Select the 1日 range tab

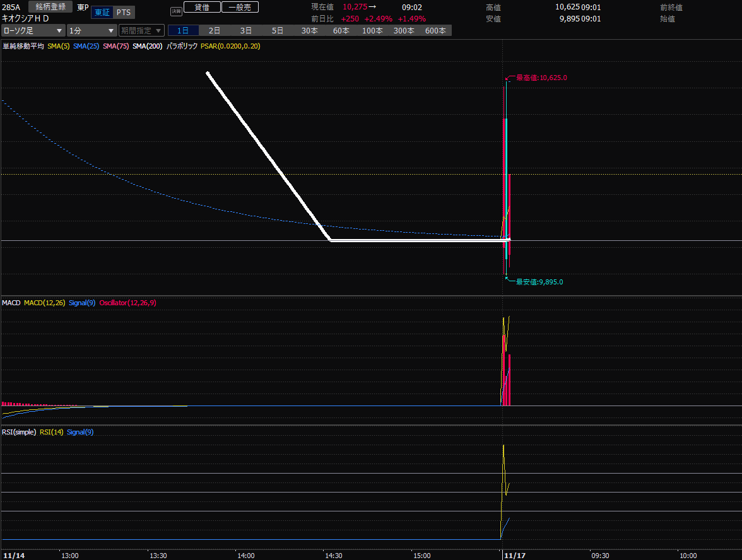[x=183, y=30]
